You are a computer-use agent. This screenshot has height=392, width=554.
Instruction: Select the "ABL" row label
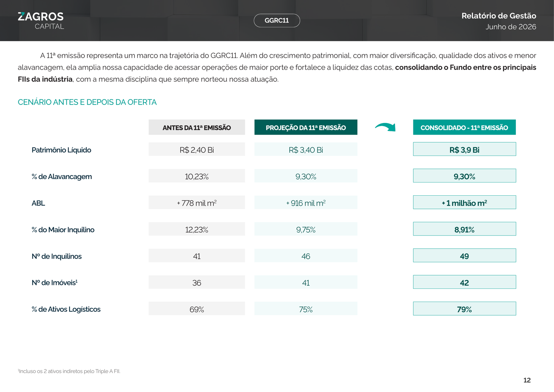coord(38,203)
